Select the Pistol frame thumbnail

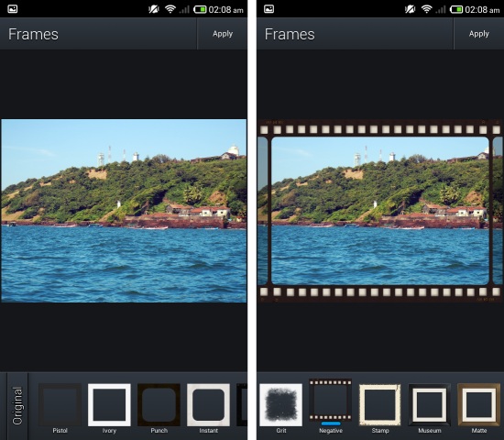click(x=60, y=404)
